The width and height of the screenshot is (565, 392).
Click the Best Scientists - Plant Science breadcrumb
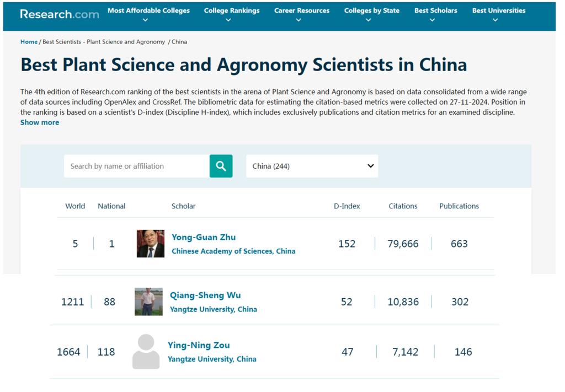pyautogui.click(x=104, y=42)
